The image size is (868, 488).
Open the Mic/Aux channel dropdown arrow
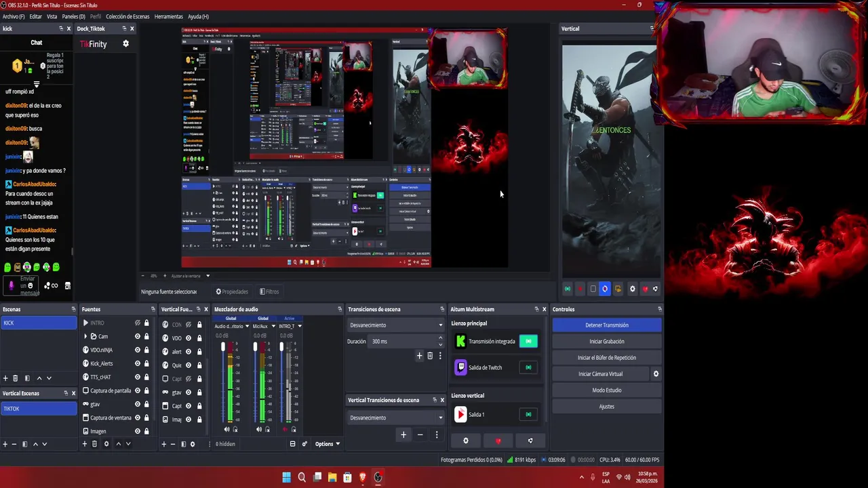pyautogui.click(x=273, y=326)
